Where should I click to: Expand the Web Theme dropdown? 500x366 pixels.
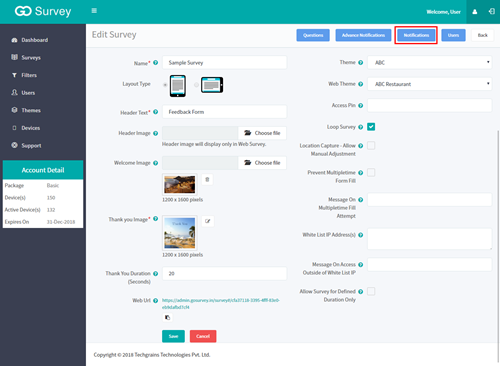point(429,84)
